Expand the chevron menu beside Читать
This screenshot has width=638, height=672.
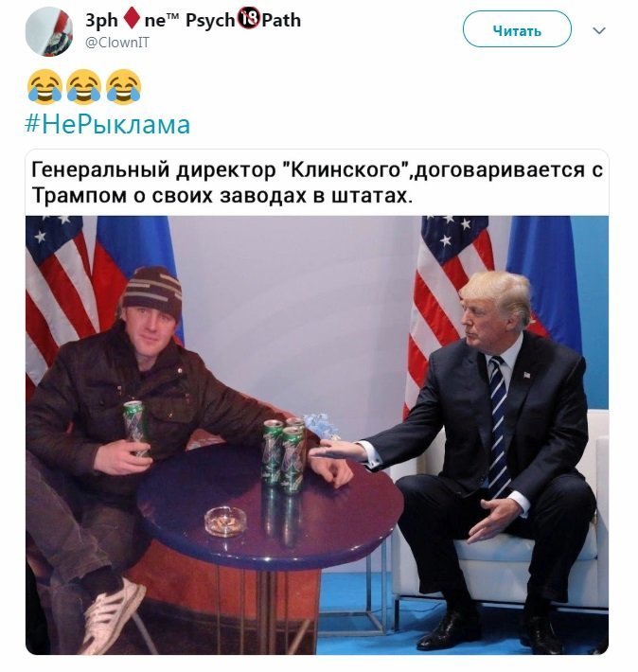[x=598, y=30]
